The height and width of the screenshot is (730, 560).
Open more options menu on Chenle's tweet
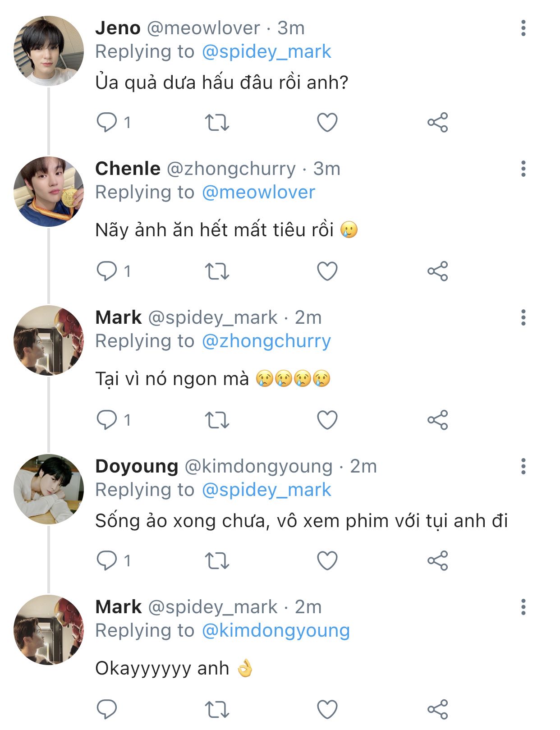523,169
